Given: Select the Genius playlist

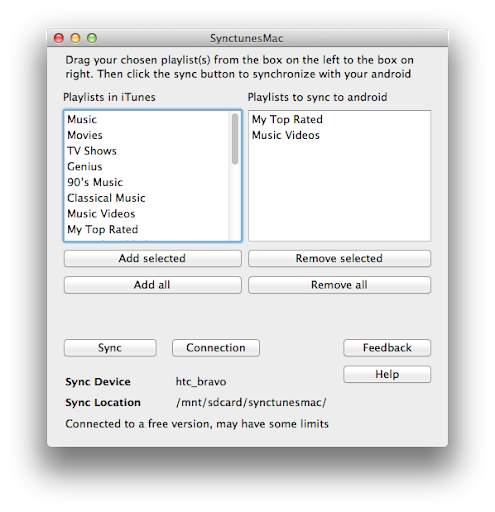Looking at the screenshot, I should click(x=147, y=166).
